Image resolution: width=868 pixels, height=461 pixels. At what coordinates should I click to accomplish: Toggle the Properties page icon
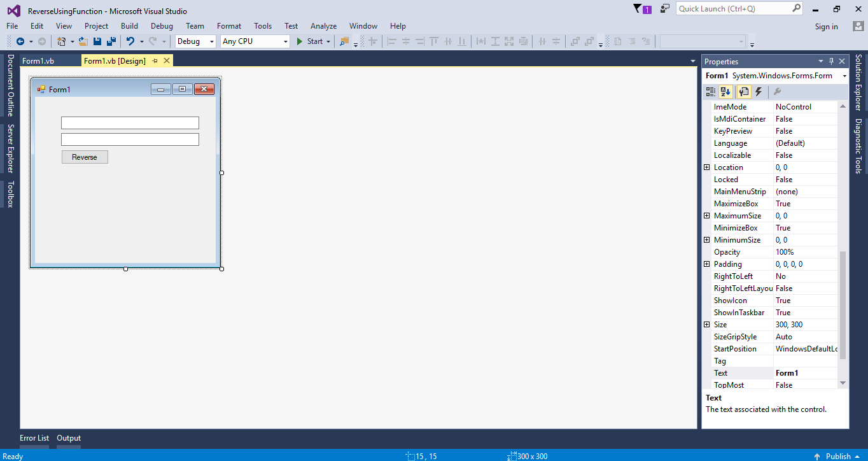(x=743, y=92)
